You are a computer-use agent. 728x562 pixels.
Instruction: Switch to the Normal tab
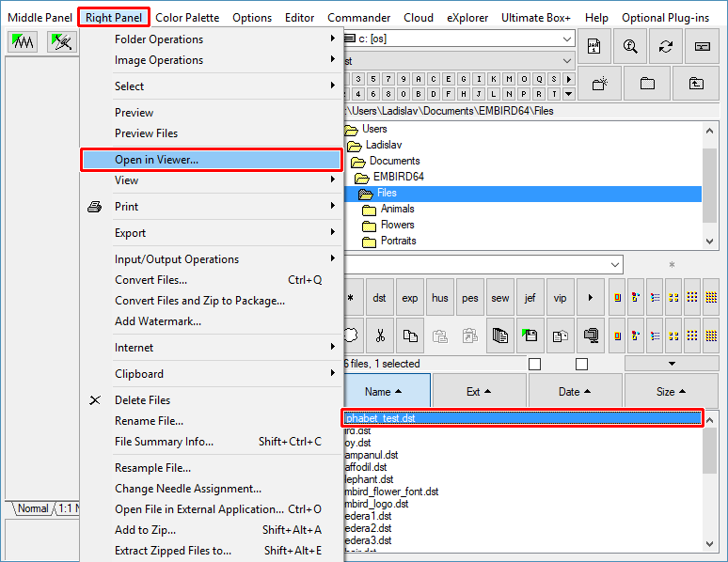[x=33, y=508]
